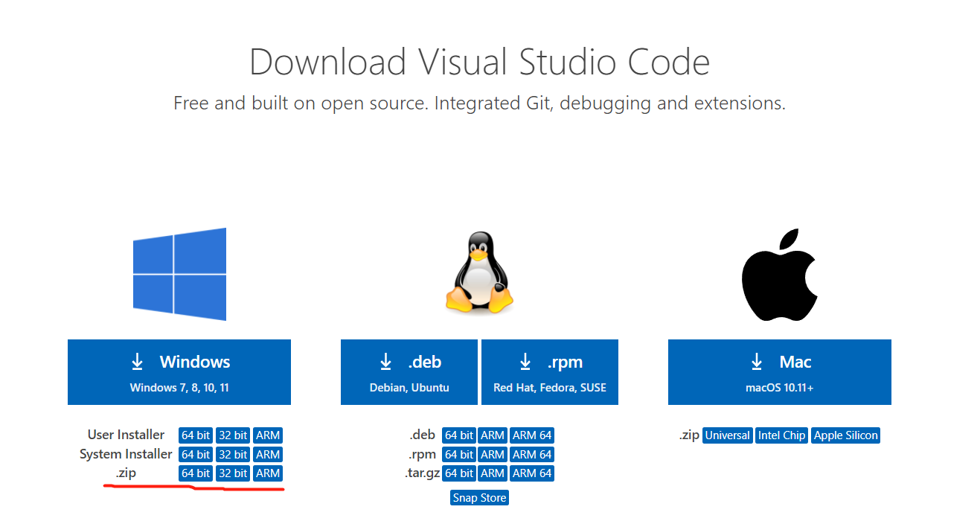Grab Linux .tar.gz 64 bit
Screen dimensions: 980x524
click(x=459, y=473)
